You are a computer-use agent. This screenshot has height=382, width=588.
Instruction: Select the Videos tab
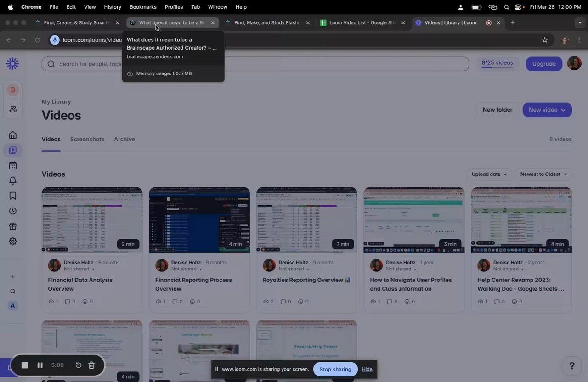pos(51,139)
